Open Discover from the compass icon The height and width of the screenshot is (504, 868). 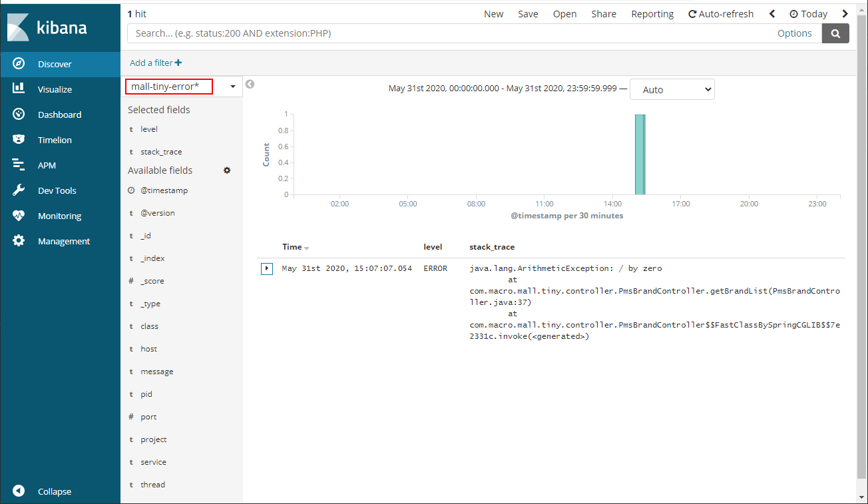pos(19,64)
